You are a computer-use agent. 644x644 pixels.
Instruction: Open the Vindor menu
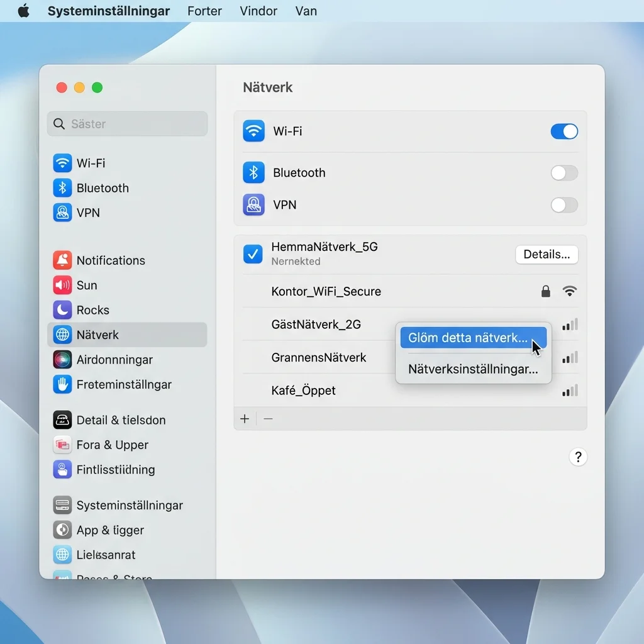(x=258, y=11)
